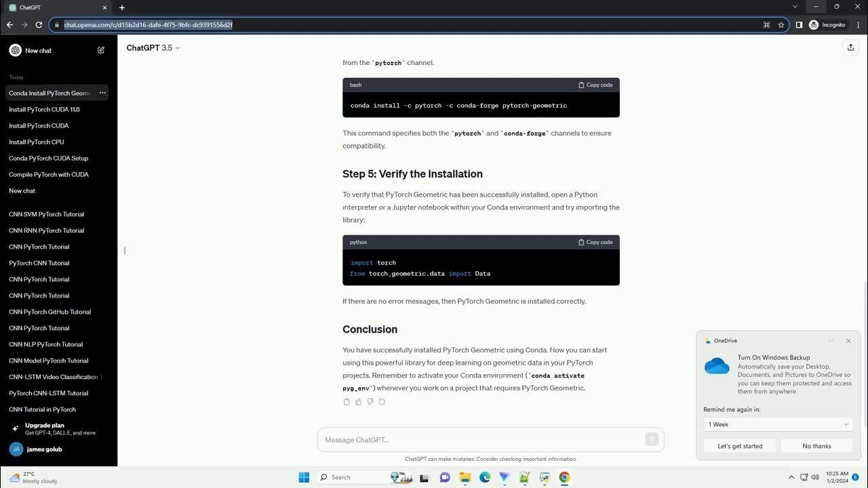Click Copy code on python block

tap(595, 242)
